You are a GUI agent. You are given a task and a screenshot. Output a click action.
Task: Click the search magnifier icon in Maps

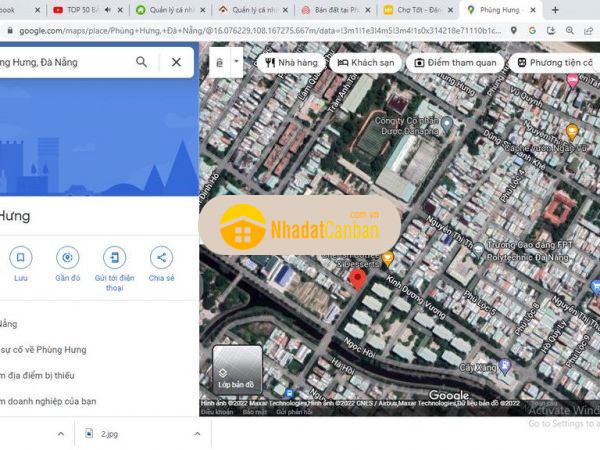[x=142, y=62]
